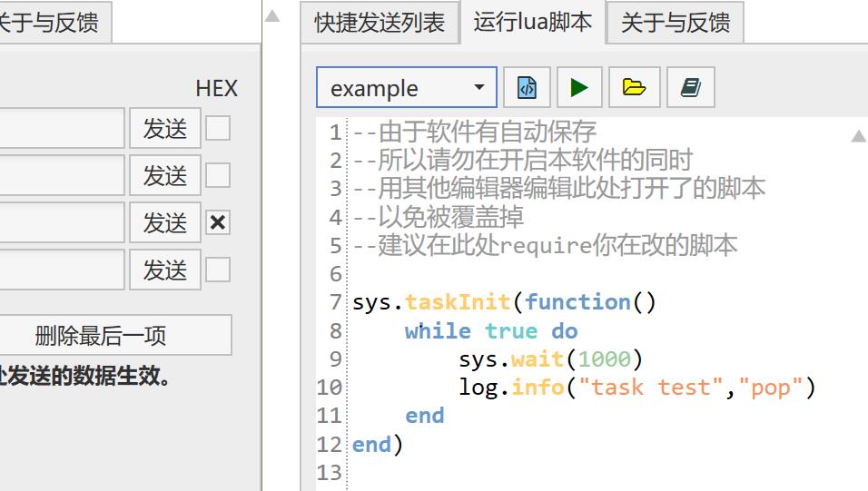This screenshot has height=491, width=868.
Task: Click the new script file icon
Action: (x=527, y=88)
